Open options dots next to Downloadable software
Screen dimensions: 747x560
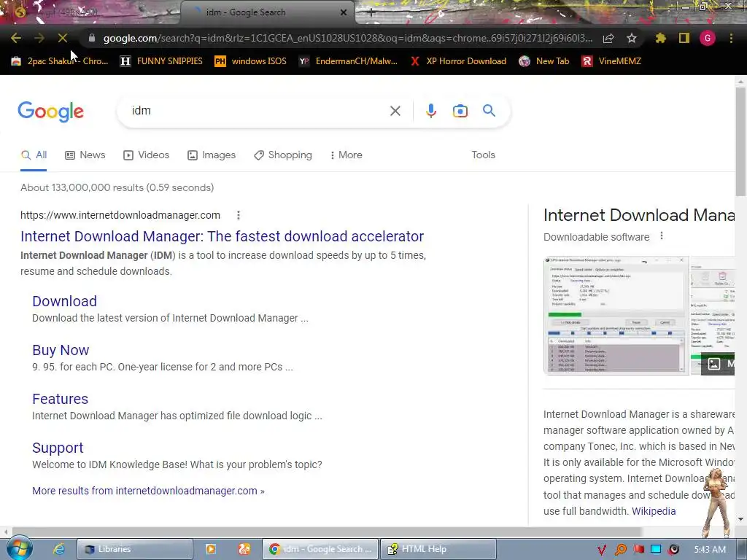[661, 236]
